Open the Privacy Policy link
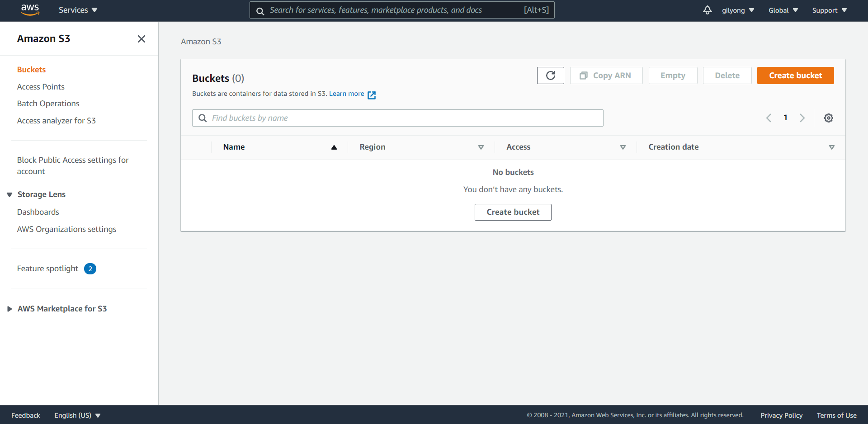868x424 pixels. (781, 415)
